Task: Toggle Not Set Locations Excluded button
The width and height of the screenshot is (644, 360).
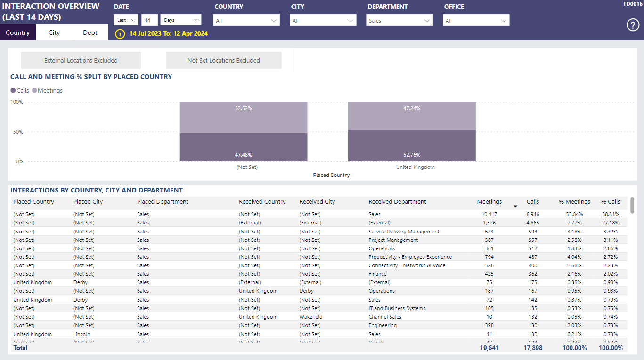Action: 224,60
